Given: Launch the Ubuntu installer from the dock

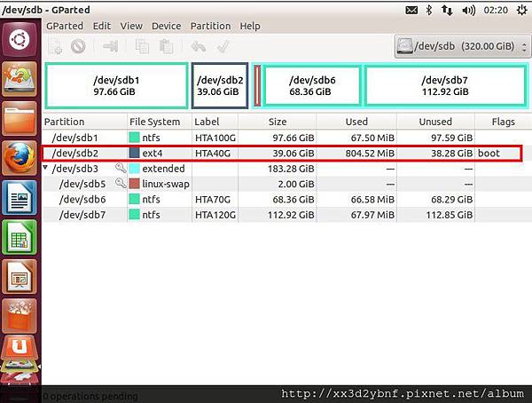Looking at the screenshot, I should pyautogui.click(x=20, y=78).
